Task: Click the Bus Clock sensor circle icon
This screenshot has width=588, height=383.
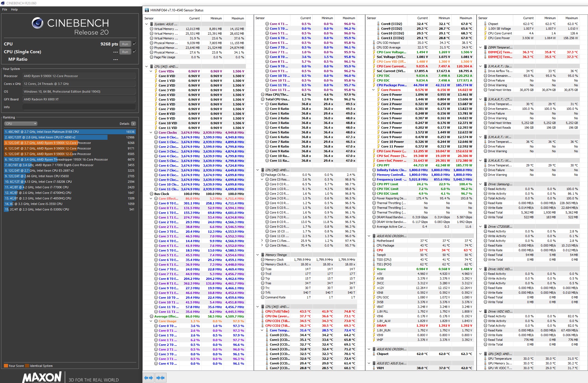Action: [x=152, y=194]
